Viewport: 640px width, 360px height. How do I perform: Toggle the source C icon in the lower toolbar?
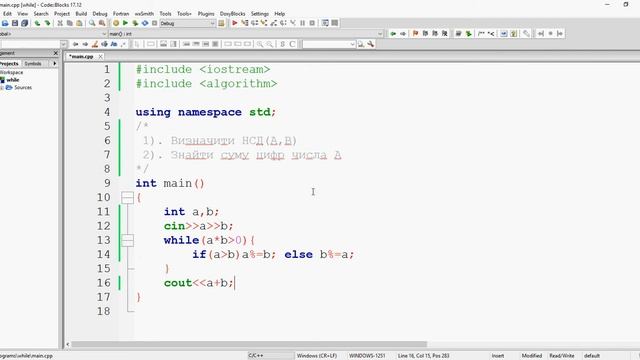coord(292,44)
